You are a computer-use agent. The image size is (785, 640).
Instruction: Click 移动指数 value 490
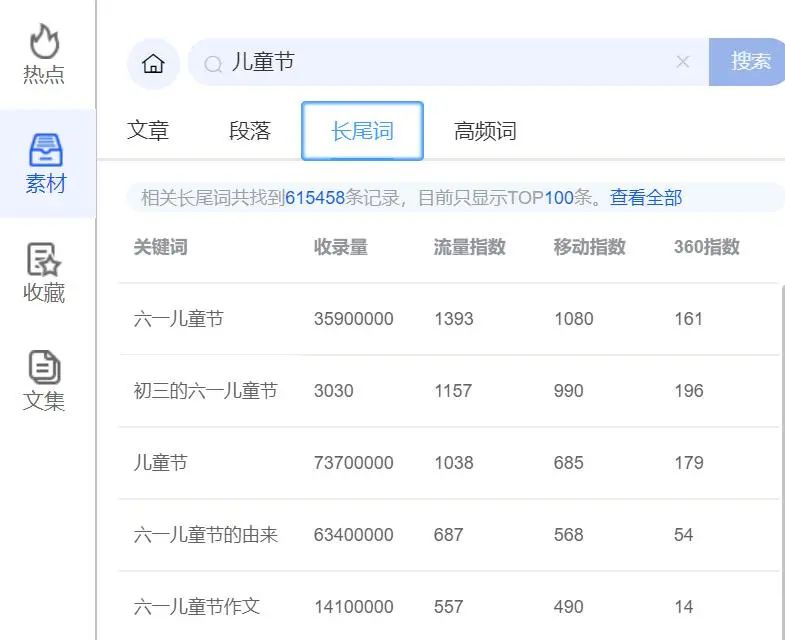coord(568,607)
